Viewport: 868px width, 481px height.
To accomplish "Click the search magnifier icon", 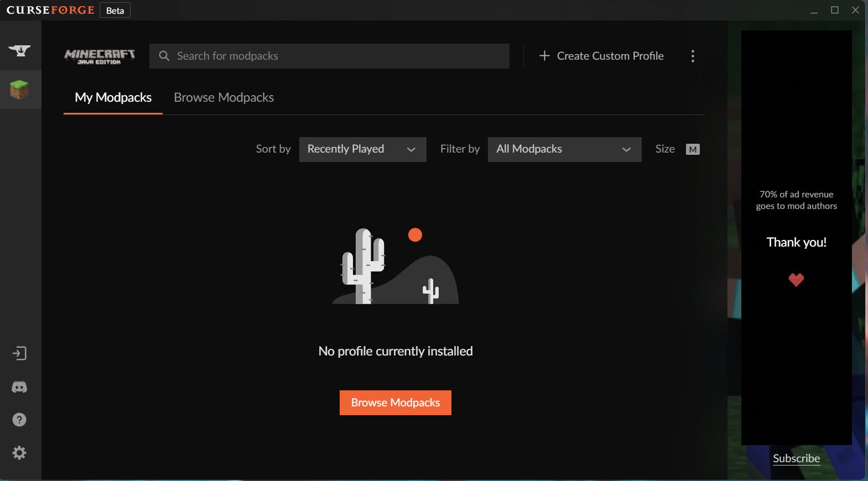I will [164, 56].
